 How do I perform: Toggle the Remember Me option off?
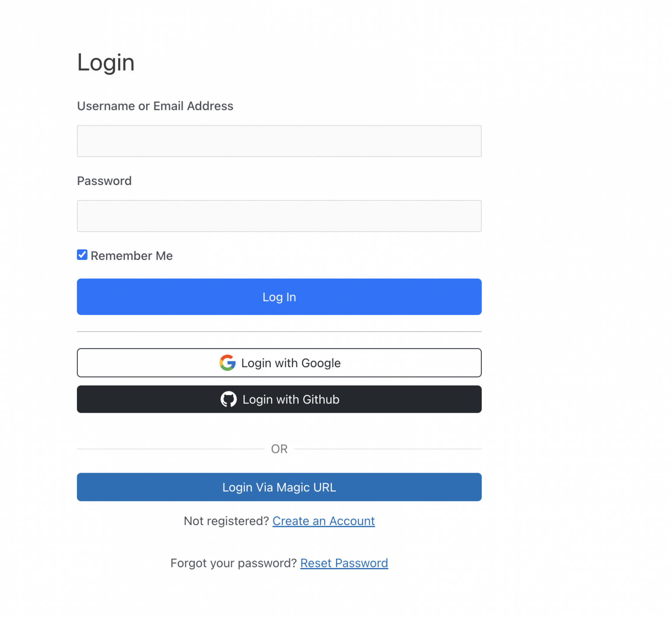click(82, 255)
